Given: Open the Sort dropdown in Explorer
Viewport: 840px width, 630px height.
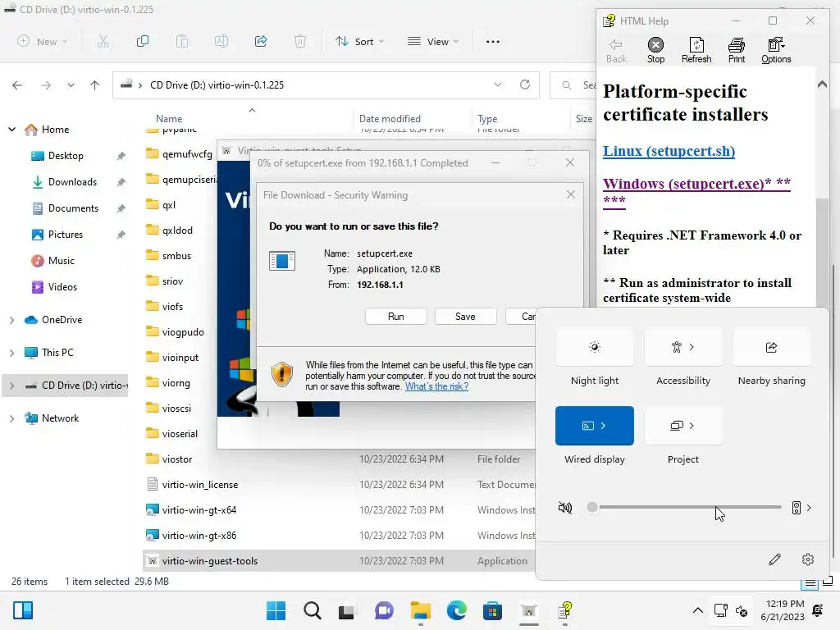Looking at the screenshot, I should pyautogui.click(x=360, y=41).
